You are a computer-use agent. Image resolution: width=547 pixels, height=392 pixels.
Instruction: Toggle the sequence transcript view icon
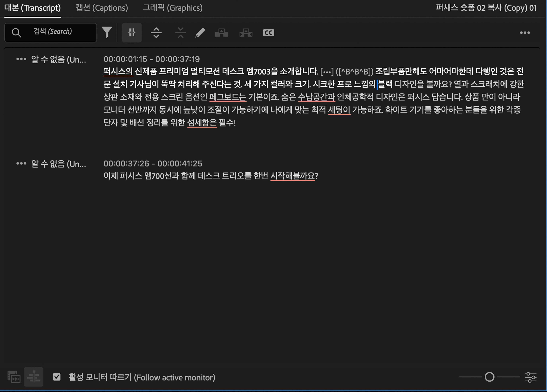tap(34, 377)
